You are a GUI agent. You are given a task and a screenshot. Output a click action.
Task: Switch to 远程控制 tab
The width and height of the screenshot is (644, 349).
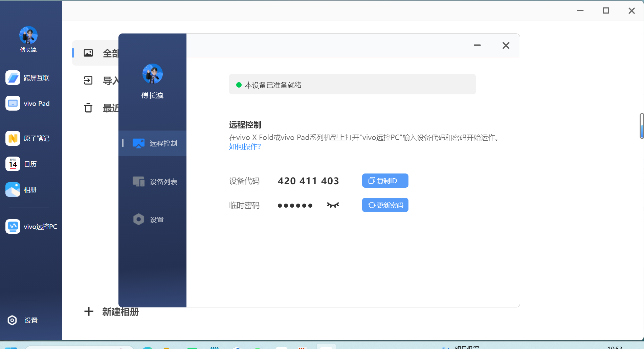[x=155, y=143]
